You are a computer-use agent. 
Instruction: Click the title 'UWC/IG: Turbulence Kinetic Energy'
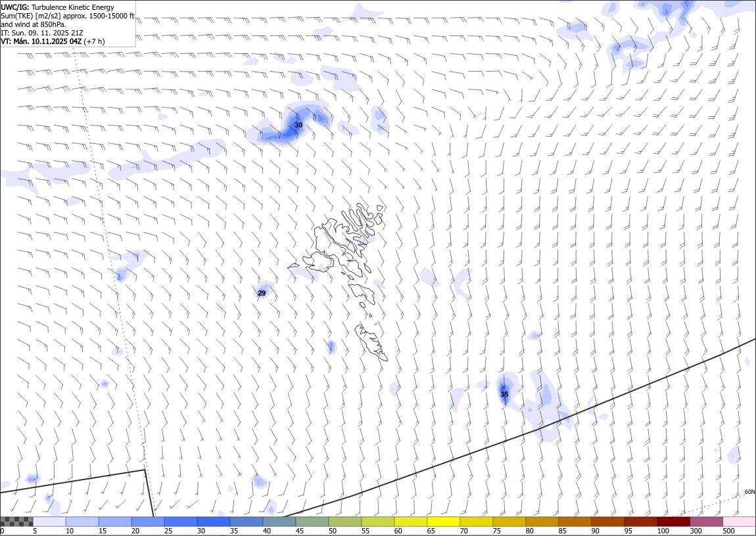pyautogui.click(x=57, y=7)
